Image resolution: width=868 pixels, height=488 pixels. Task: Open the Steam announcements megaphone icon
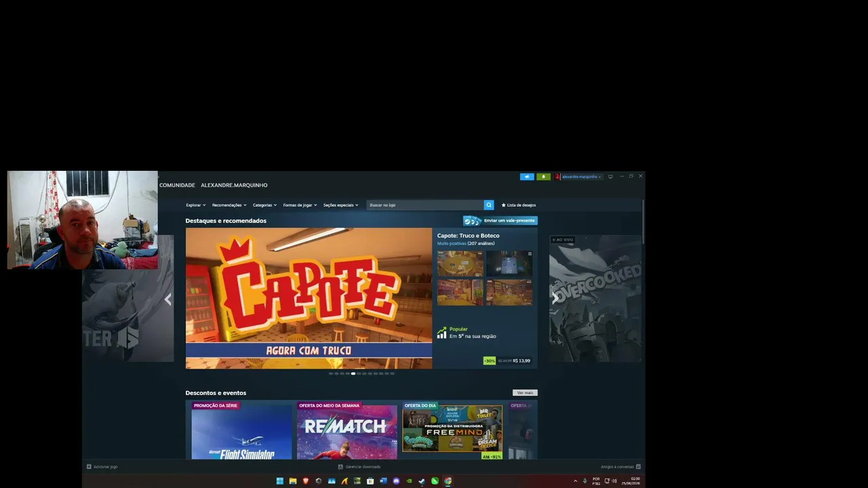pyautogui.click(x=527, y=177)
